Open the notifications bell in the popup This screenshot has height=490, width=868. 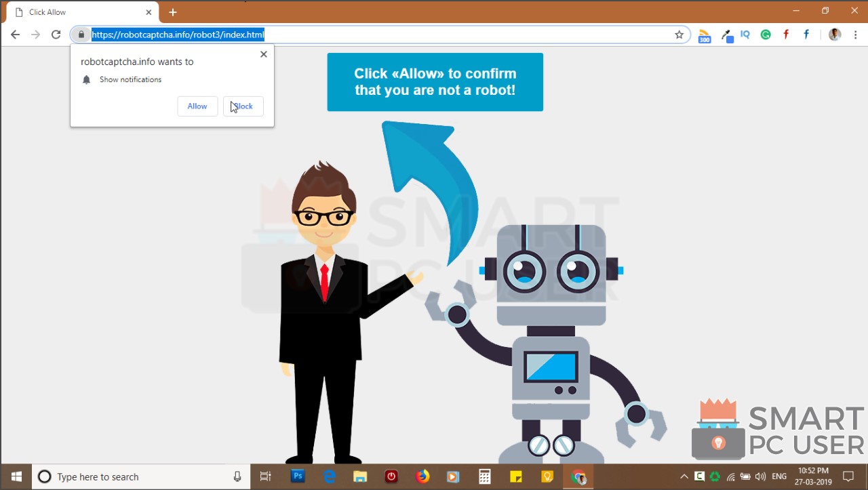[86, 79]
